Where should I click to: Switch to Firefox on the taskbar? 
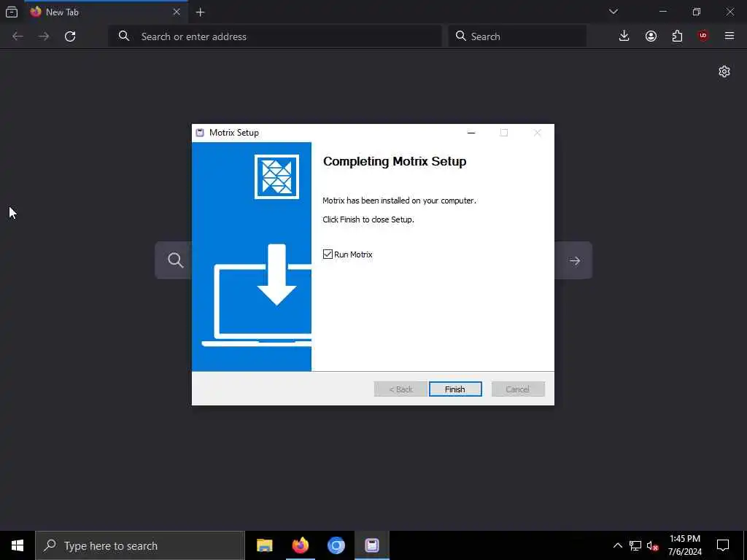(x=300, y=545)
